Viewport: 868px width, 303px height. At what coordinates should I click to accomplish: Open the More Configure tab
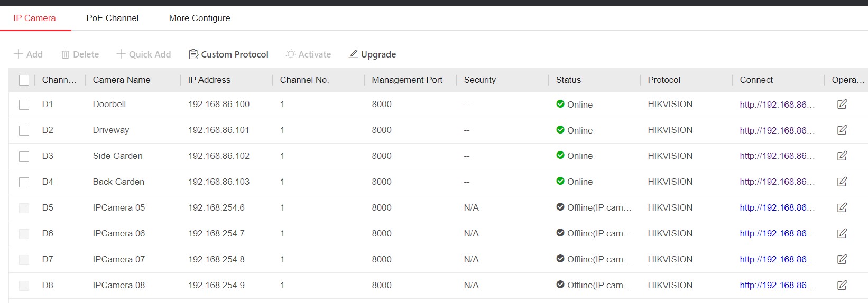[199, 18]
